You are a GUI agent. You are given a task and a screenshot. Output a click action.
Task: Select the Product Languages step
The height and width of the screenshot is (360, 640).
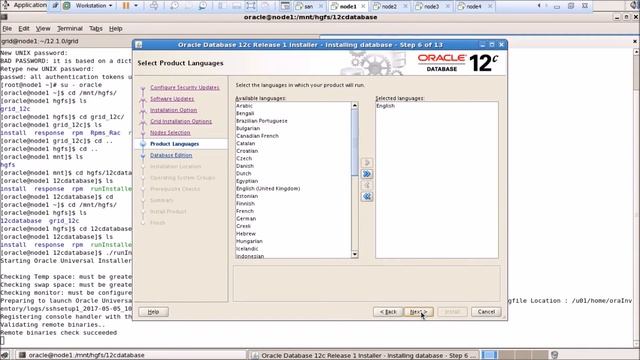point(174,144)
